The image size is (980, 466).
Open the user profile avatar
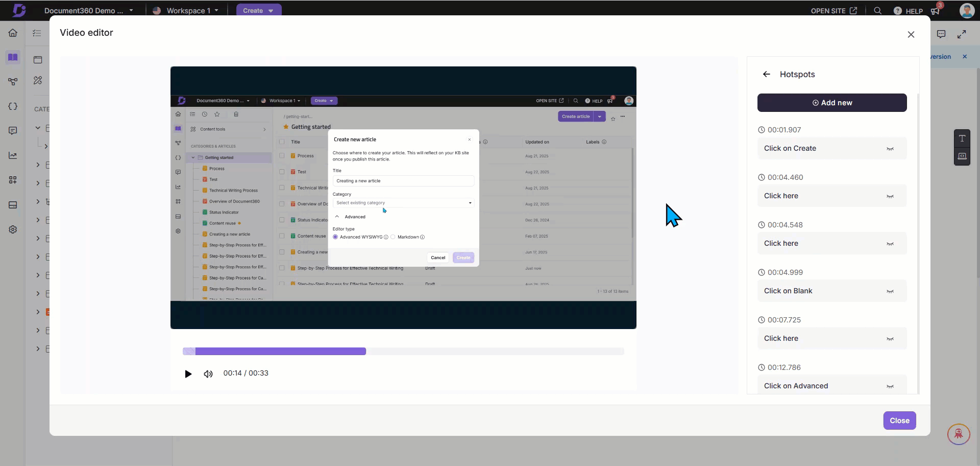(x=967, y=10)
